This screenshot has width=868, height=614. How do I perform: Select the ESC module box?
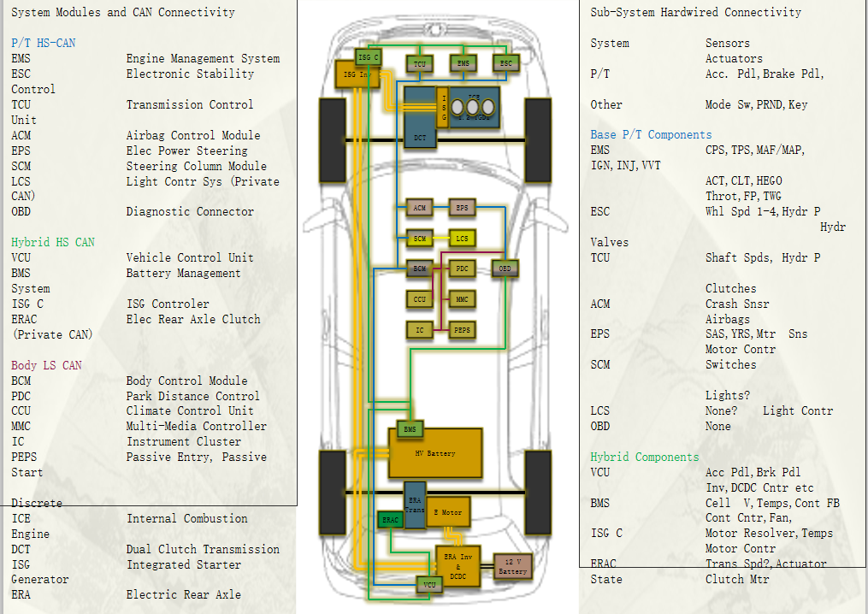click(x=506, y=63)
